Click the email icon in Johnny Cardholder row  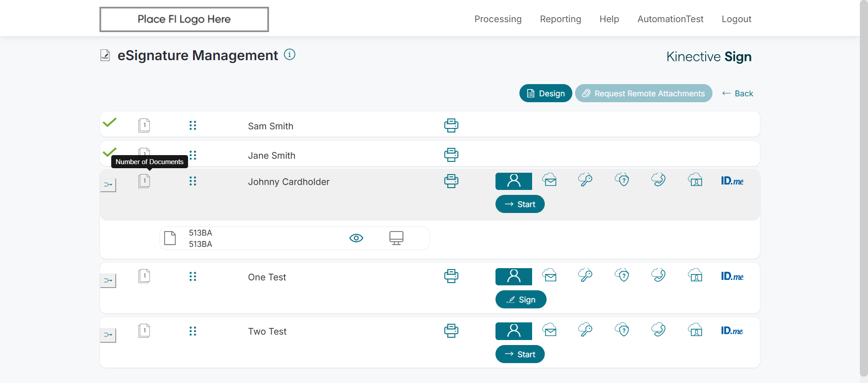pyautogui.click(x=550, y=180)
